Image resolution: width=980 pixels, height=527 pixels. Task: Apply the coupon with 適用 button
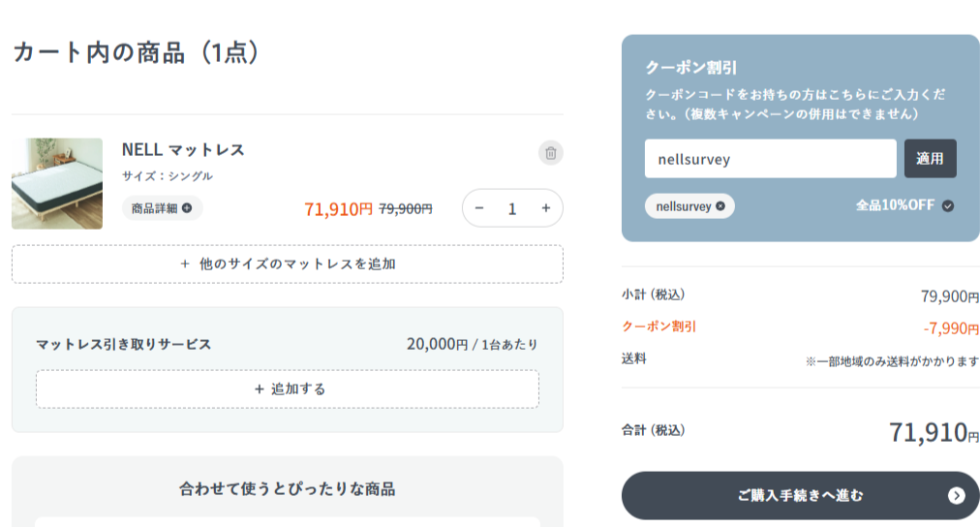coord(930,159)
